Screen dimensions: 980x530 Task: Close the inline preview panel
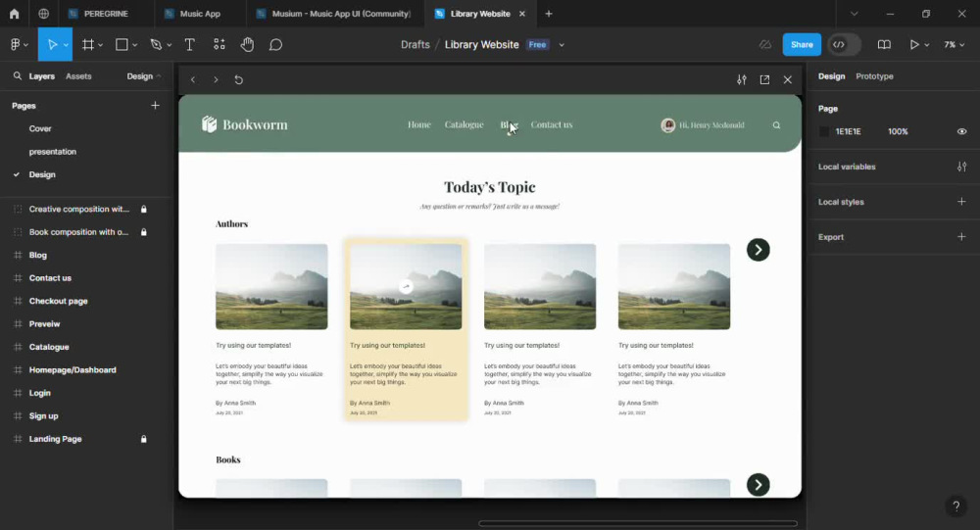[788, 79]
